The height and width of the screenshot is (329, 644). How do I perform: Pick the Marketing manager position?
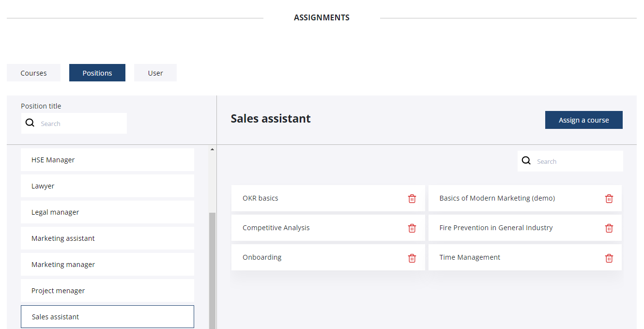(107, 265)
